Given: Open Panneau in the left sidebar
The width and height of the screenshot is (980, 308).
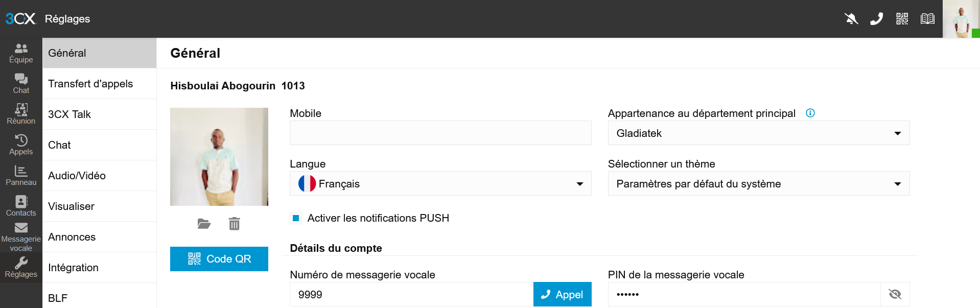Looking at the screenshot, I should click(x=21, y=175).
